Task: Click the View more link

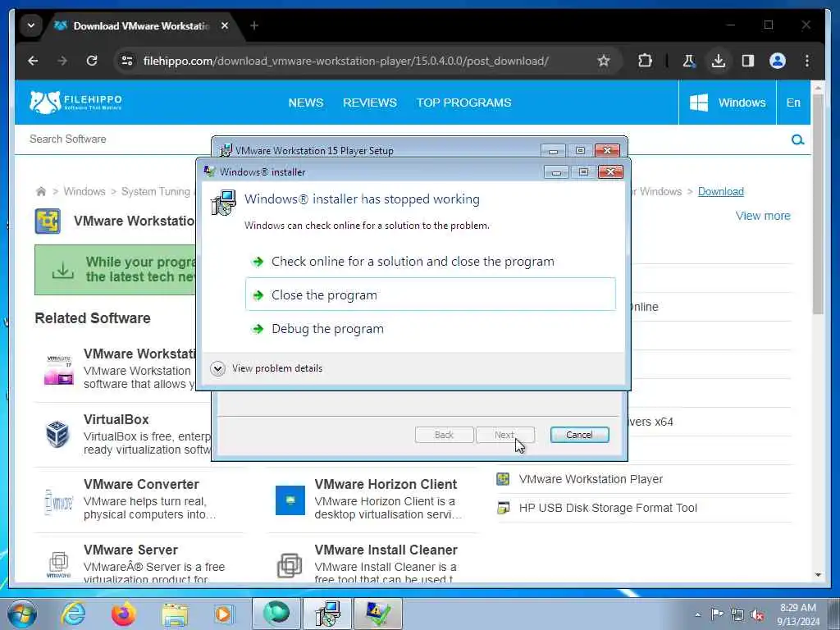Action: 763,216
